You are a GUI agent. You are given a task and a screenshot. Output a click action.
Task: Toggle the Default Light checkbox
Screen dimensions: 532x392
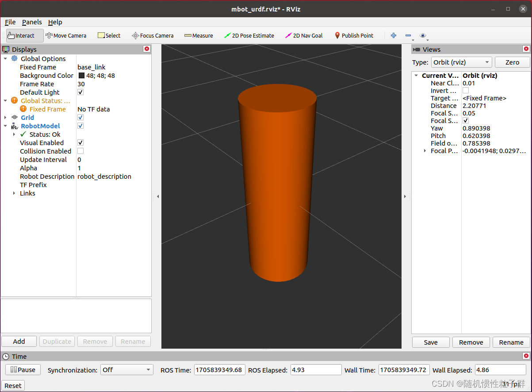(x=80, y=92)
